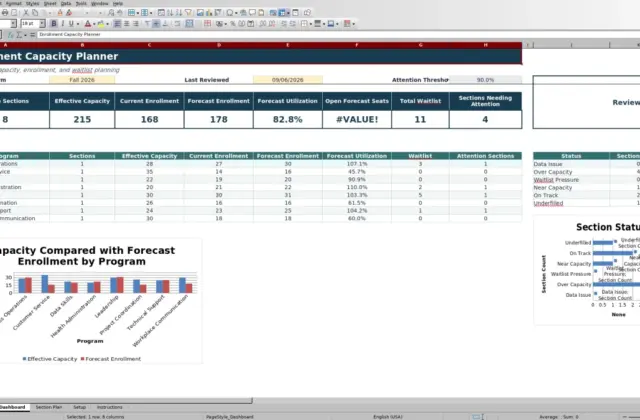Apply the font color swatch

click(x=87, y=24)
